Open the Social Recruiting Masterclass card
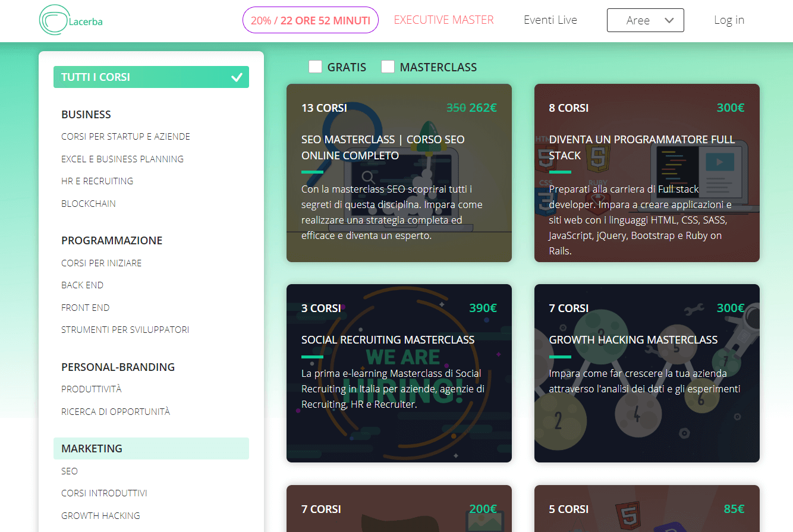The width and height of the screenshot is (793, 532). click(399, 373)
